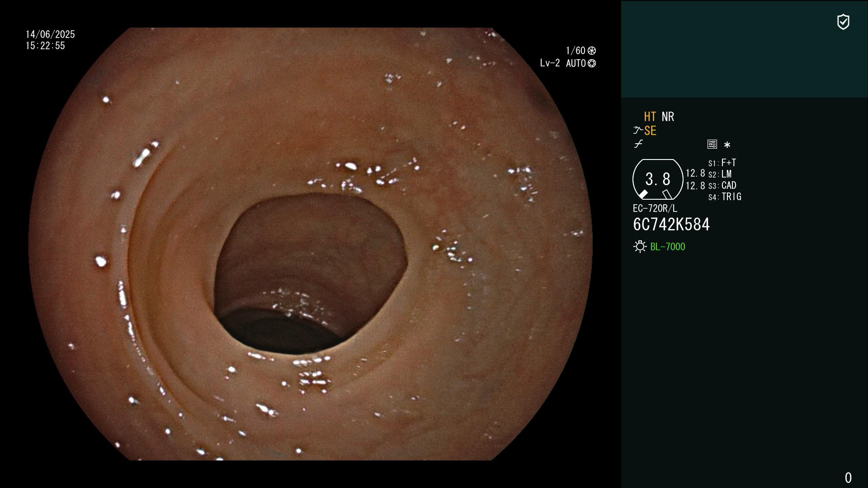
Task: Click the shield checkmark status icon
Action: pyautogui.click(x=843, y=22)
